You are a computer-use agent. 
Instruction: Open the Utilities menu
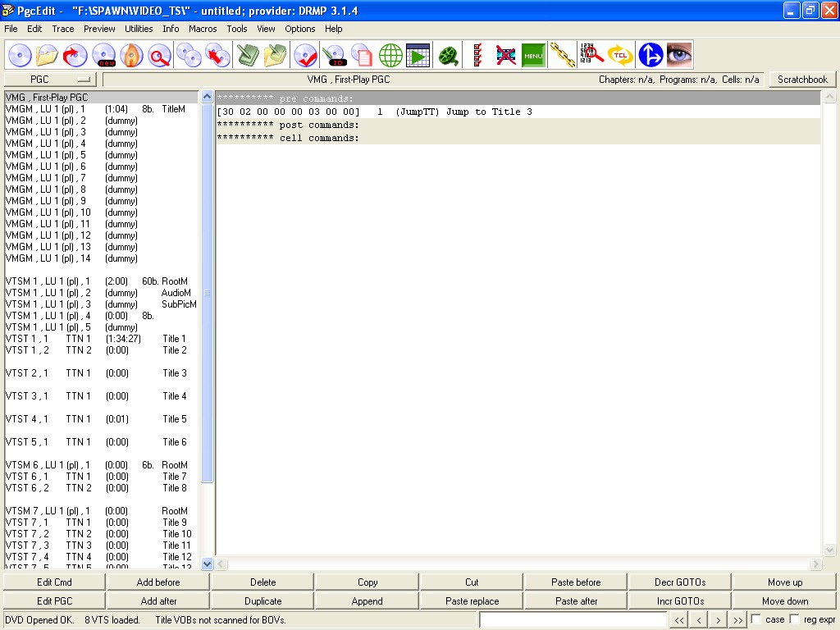(139, 29)
